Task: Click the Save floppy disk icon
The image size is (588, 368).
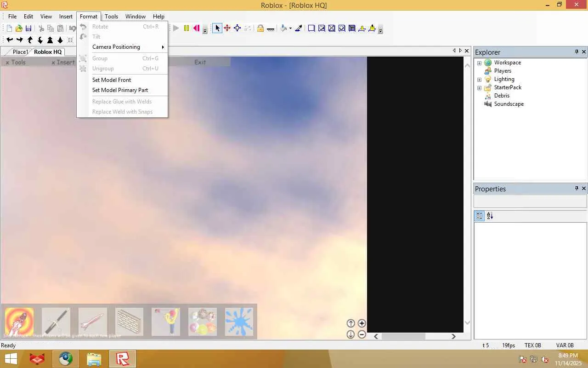Action: [28, 29]
